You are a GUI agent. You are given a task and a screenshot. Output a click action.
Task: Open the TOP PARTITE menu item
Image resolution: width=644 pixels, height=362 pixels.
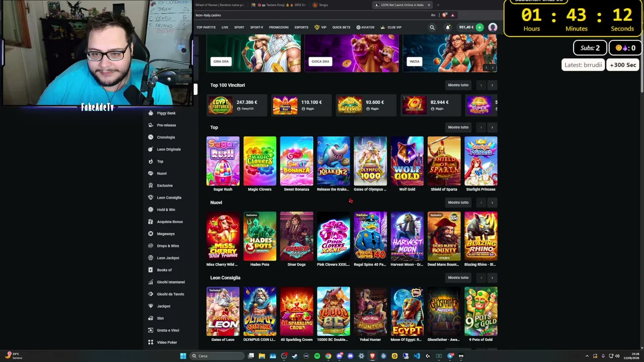[x=206, y=27]
